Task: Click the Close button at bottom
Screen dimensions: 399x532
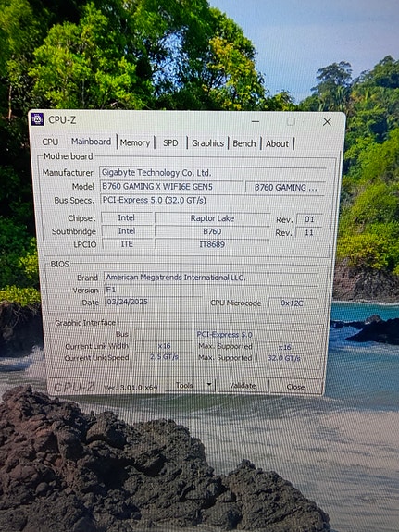Action: coord(295,387)
